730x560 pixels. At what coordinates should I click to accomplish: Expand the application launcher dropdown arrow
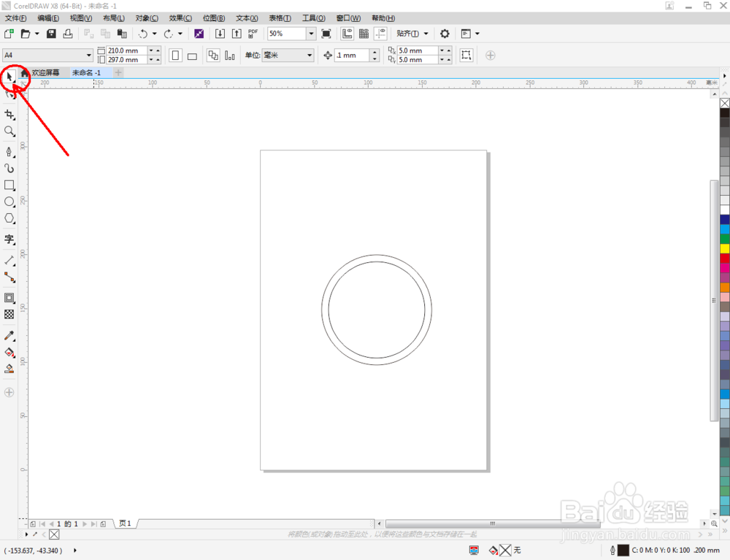[x=477, y=34]
